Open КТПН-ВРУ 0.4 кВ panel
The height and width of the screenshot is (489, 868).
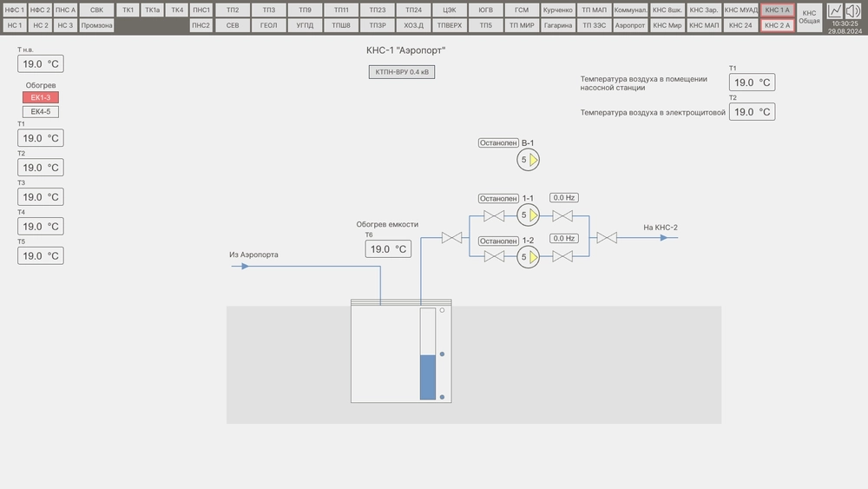(401, 72)
